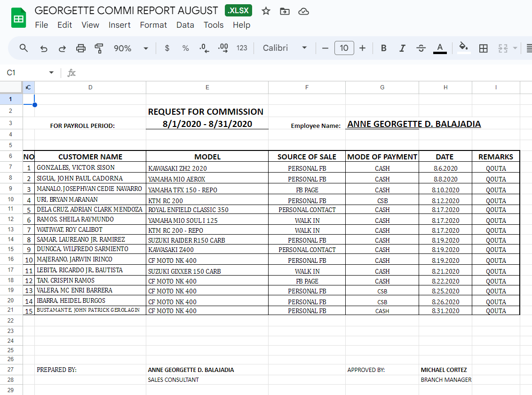Screen dimensions: 532x395
Task: Check the cloud document status icon
Action: (x=303, y=12)
